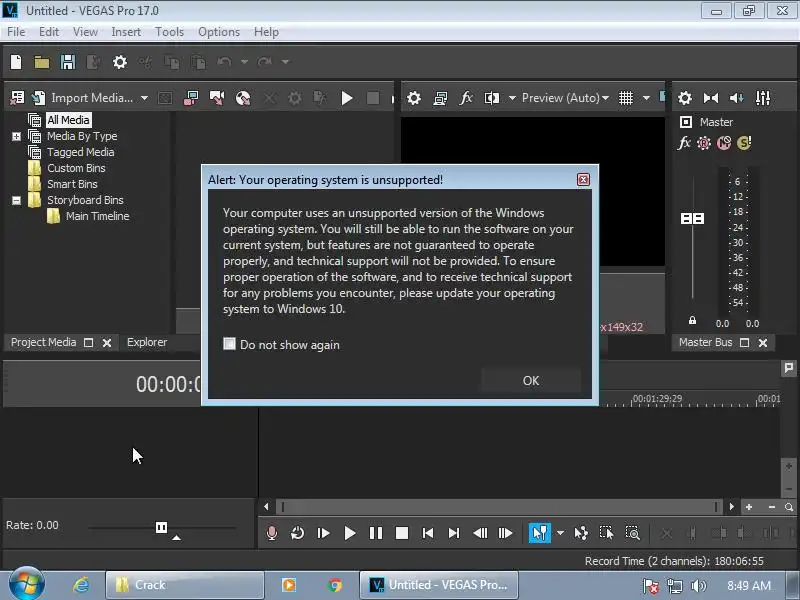Click the timeline horizontal scrollbar
This screenshot has height=600, width=800.
point(499,507)
